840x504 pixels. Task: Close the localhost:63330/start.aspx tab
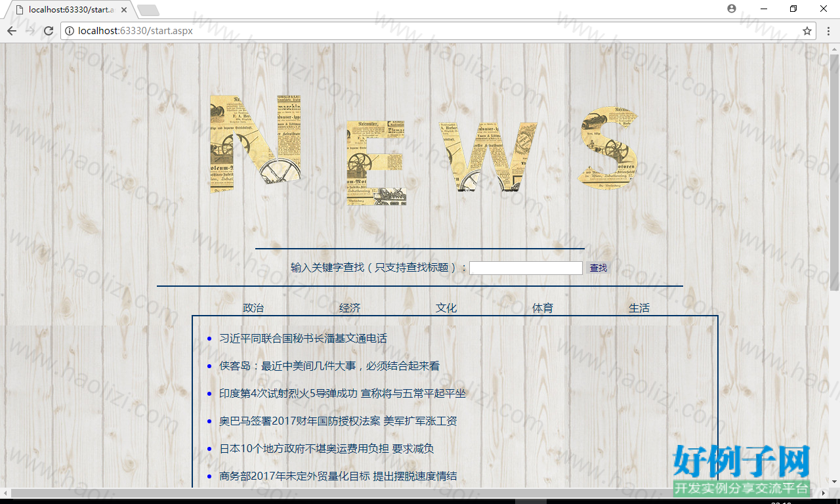124,10
